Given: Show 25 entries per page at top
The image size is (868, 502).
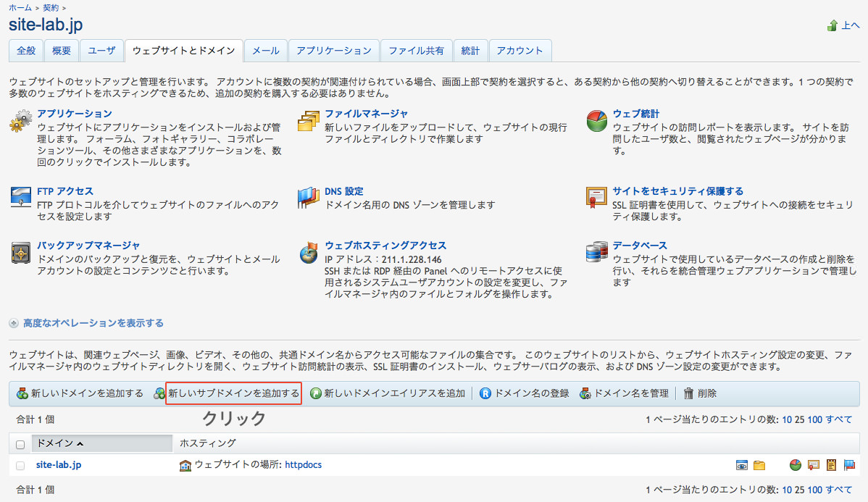Looking at the screenshot, I should point(798,419).
